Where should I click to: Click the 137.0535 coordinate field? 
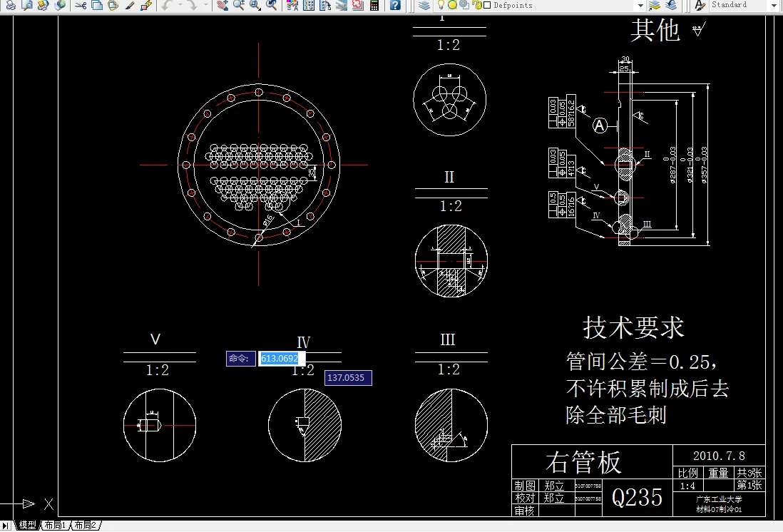(x=348, y=378)
